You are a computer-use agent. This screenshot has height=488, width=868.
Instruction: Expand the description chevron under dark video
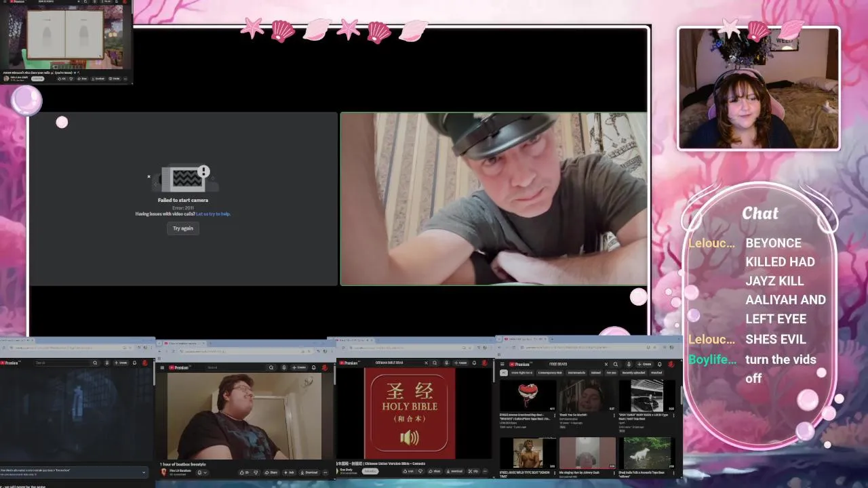(144, 472)
